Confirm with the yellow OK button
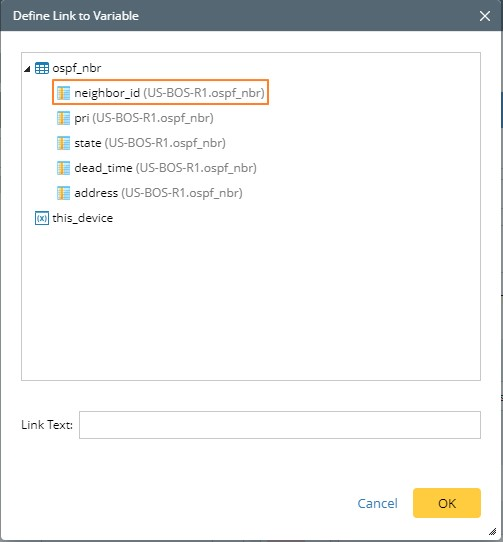 [x=447, y=503]
